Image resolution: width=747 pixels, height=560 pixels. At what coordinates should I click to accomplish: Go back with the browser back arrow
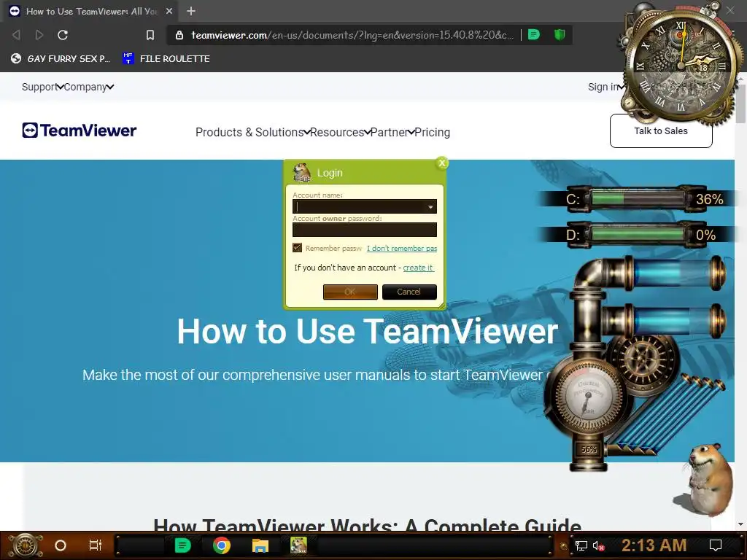[16, 35]
